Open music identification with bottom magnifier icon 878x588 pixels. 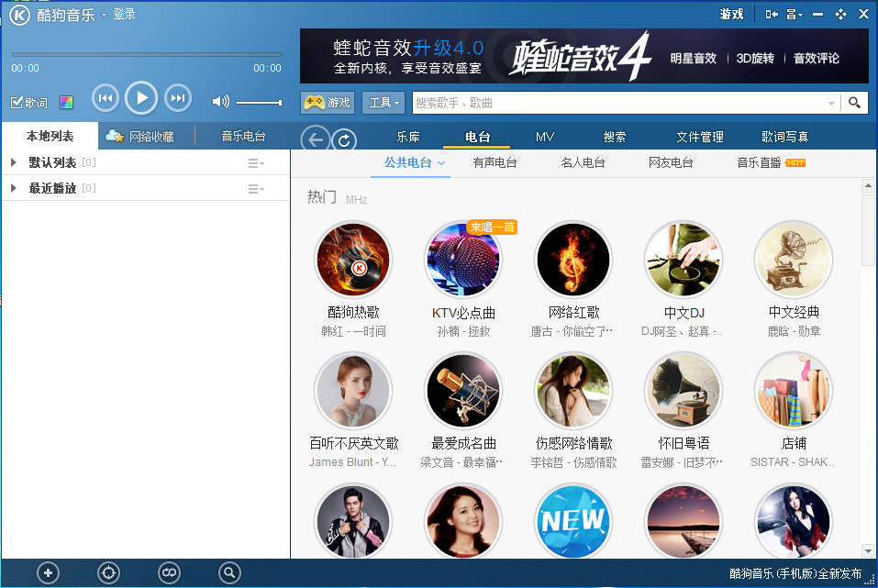(x=229, y=572)
